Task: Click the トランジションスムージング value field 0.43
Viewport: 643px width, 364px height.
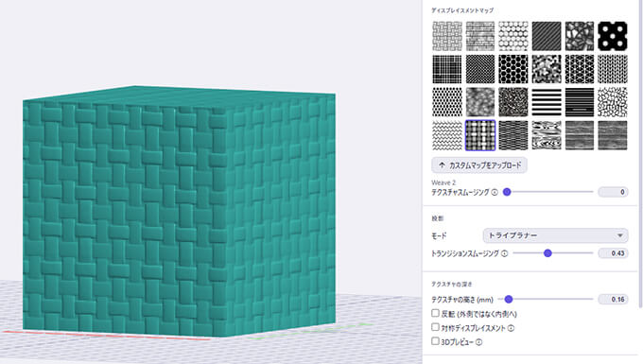Action: [x=613, y=253]
